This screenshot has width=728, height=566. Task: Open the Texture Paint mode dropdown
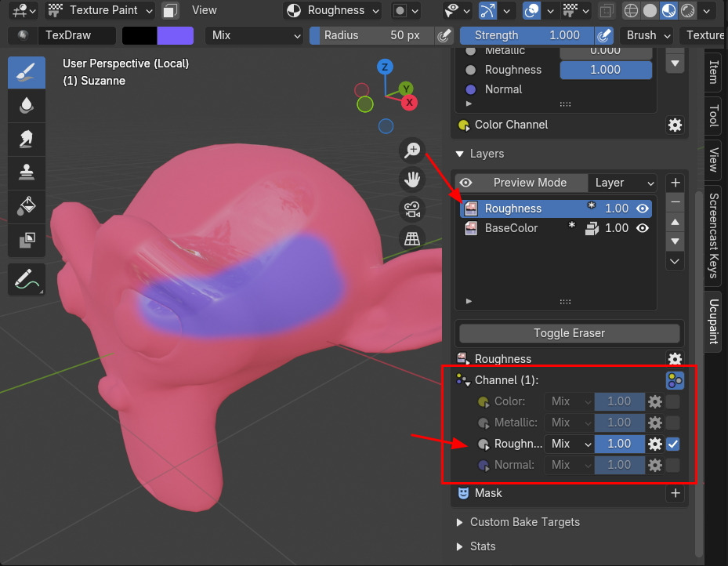click(100, 10)
